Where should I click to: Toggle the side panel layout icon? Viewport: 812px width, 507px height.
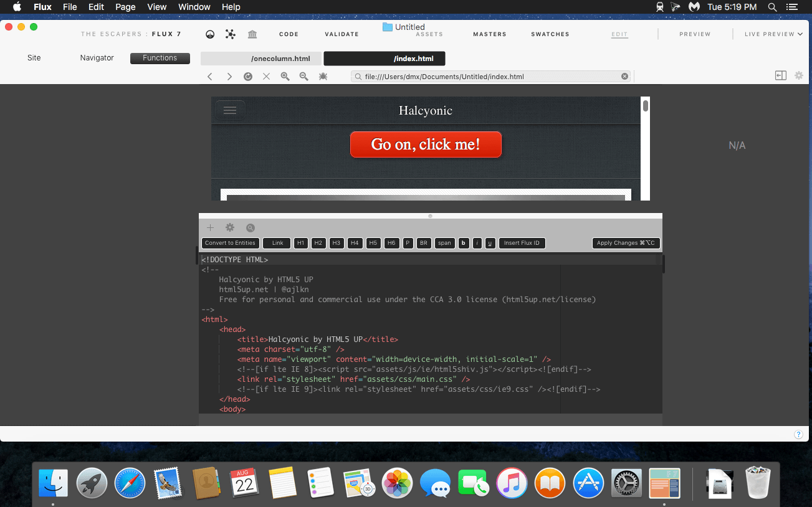click(x=781, y=75)
